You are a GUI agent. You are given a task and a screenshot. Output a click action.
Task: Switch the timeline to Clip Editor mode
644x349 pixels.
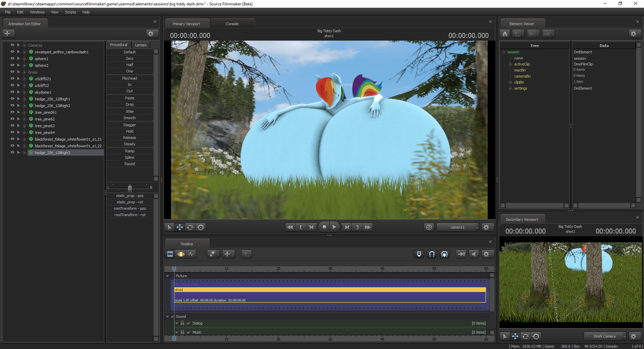[170, 254]
